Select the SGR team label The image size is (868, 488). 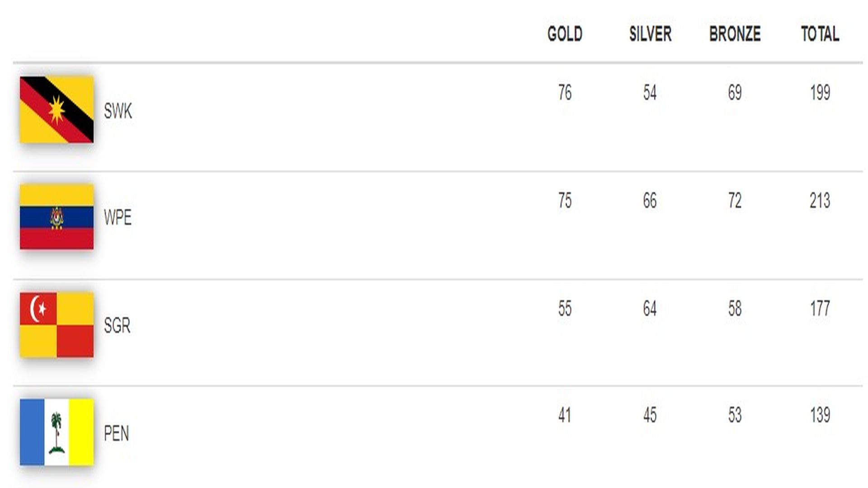(x=117, y=325)
